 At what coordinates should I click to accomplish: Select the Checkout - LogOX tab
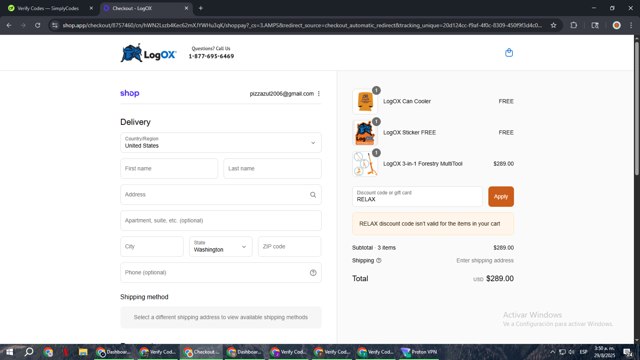[146, 8]
